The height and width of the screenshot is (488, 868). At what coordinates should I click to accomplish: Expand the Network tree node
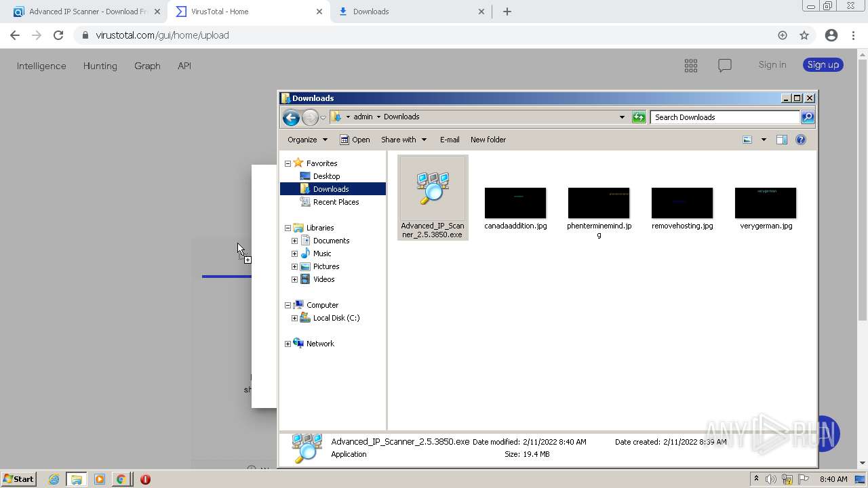point(288,344)
